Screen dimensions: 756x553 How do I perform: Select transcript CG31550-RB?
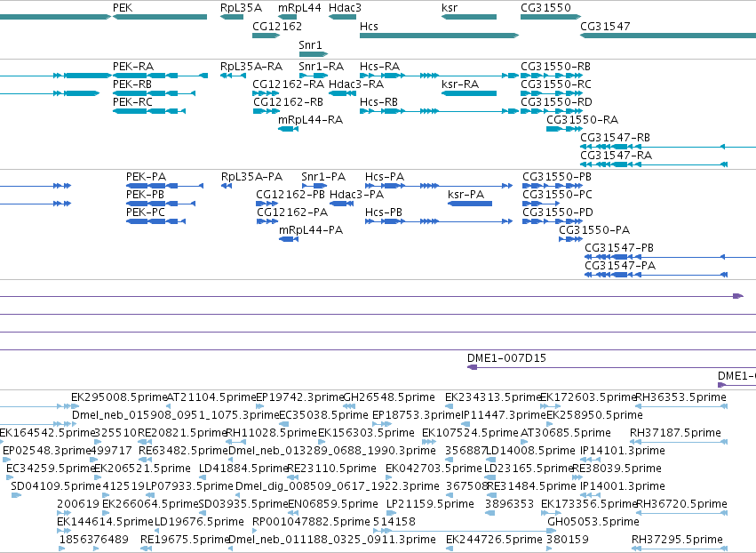point(552,76)
